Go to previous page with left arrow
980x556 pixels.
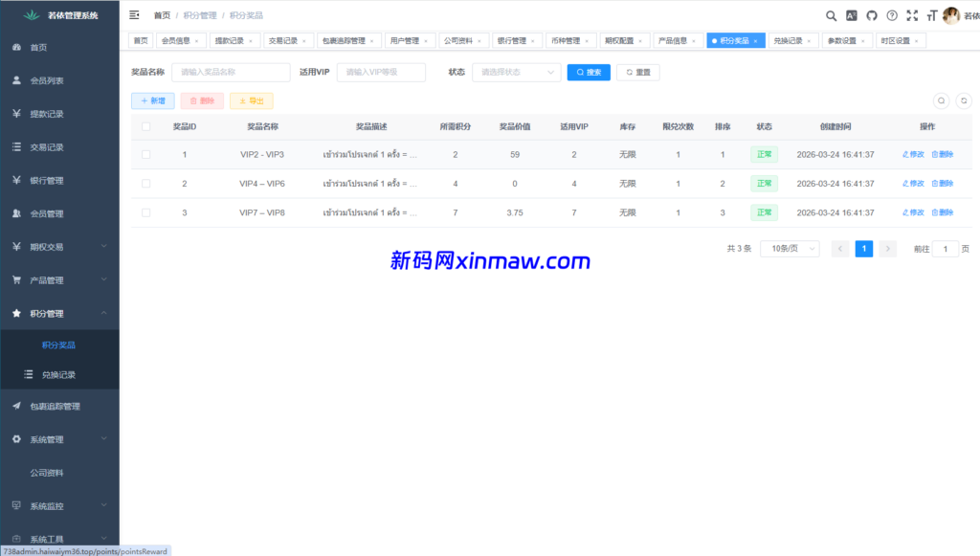(840, 249)
